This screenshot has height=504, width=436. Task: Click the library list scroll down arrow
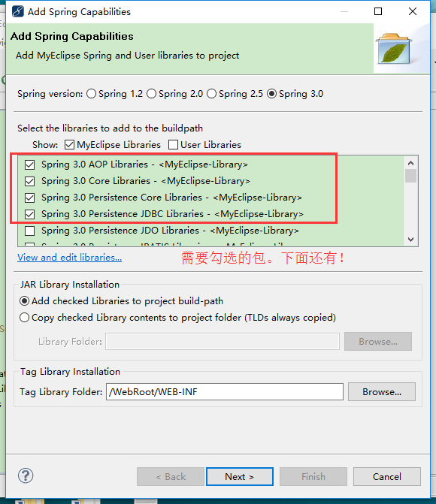410,240
